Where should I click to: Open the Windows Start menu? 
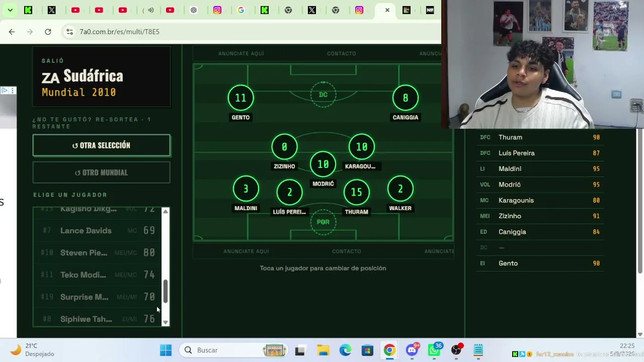166,350
